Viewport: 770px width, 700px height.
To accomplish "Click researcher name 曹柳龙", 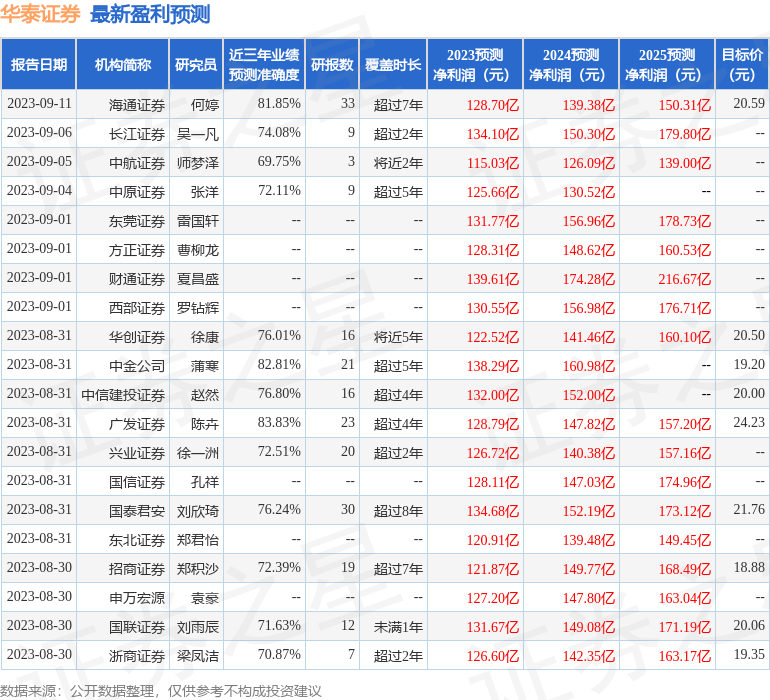I will tap(198, 250).
